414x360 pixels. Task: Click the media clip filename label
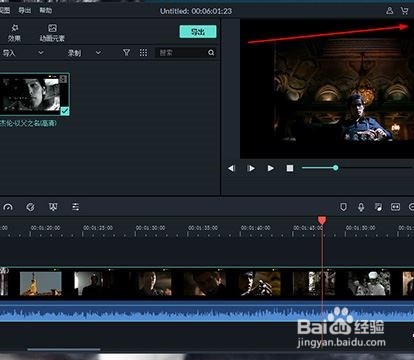coord(28,123)
